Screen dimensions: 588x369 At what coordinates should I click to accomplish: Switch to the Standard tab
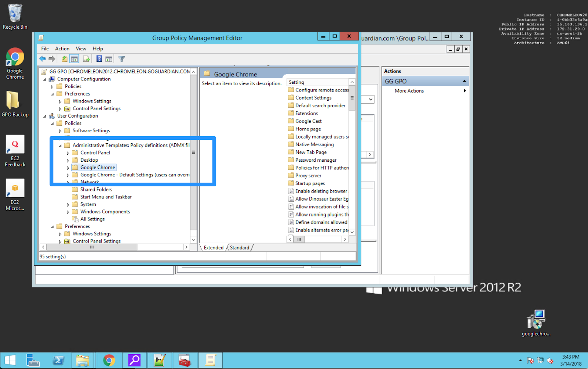click(x=239, y=248)
